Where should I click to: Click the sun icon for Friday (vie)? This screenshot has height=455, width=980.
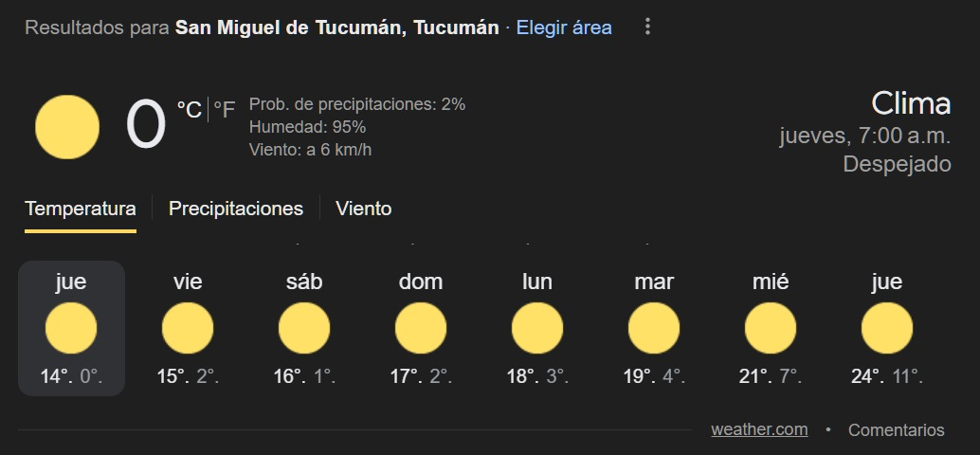188,329
